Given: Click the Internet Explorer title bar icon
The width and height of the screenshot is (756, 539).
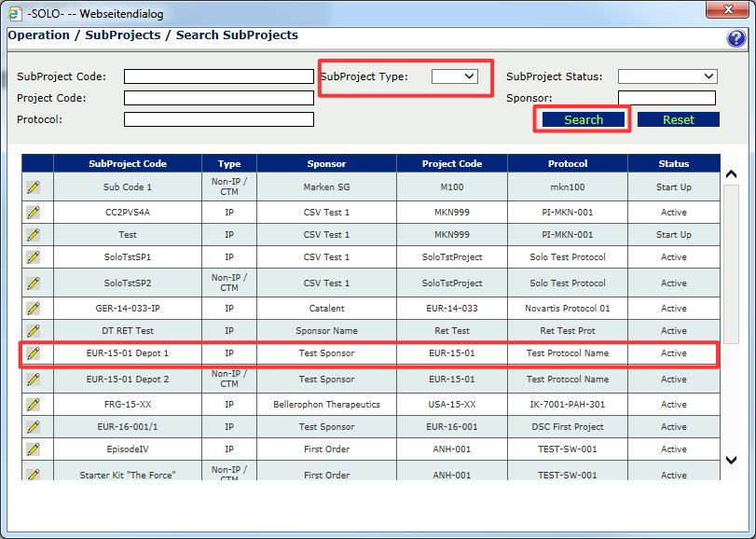Looking at the screenshot, I should pyautogui.click(x=15, y=13).
